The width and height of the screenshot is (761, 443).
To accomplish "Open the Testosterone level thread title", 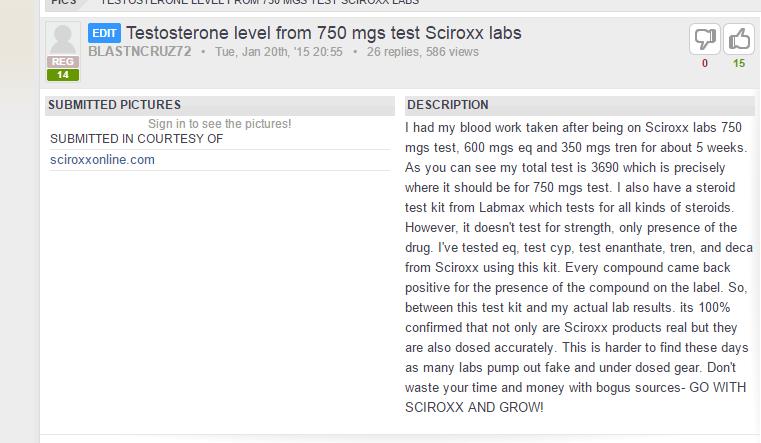I will [x=323, y=33].
